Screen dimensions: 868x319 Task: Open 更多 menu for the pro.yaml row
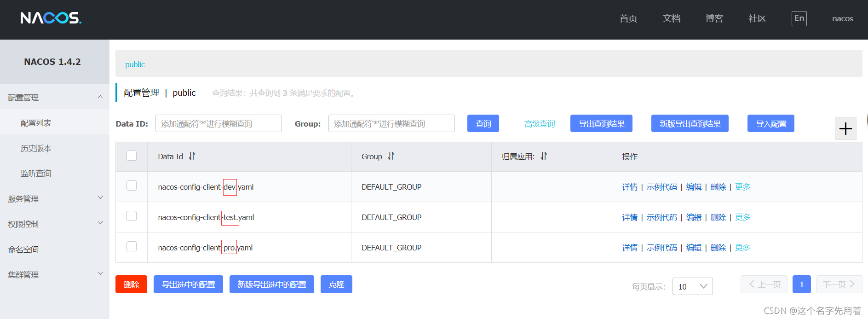742,248
